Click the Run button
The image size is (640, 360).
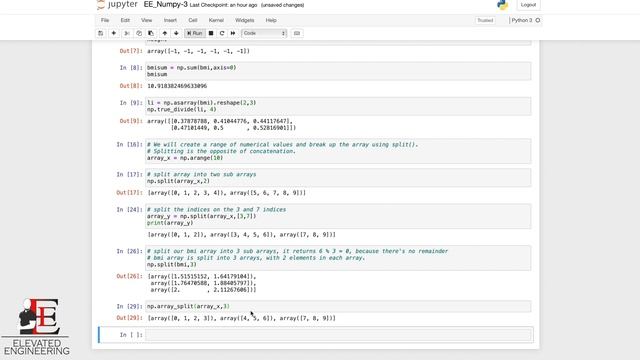click(195, 33)
